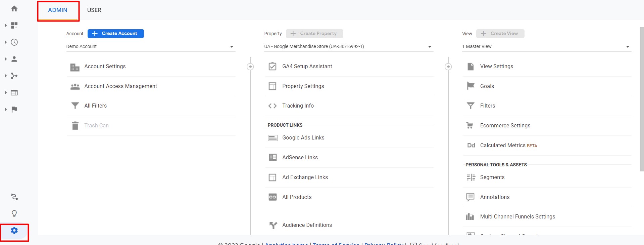Click the Audience Definitions fork icon
The width and height of the screenshot is (644, 245).
click(x=273, y=225)
